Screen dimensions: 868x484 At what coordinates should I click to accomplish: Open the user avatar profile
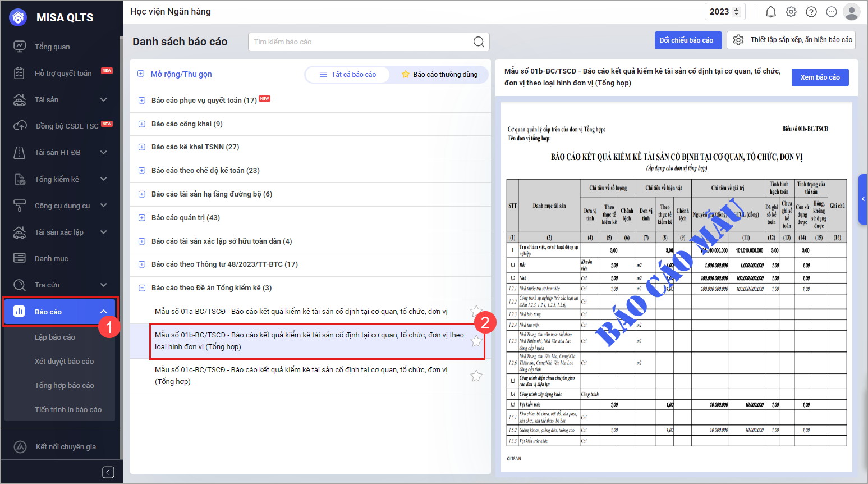tap(851, 12)
